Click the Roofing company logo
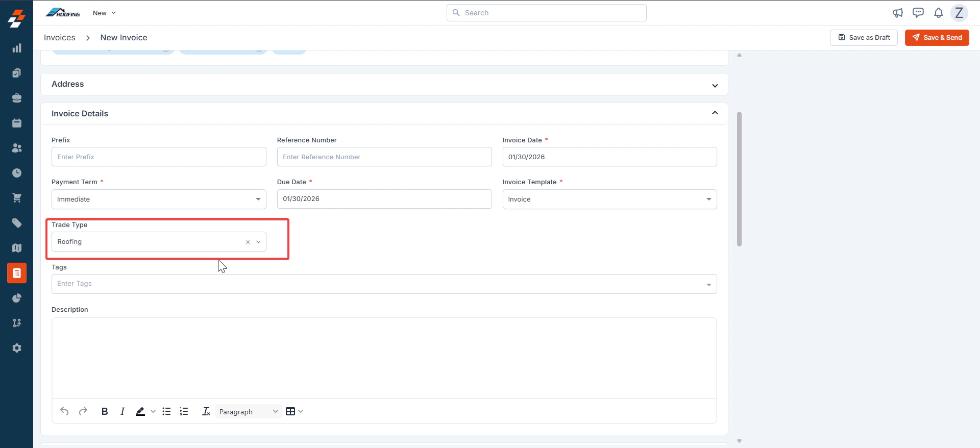980x448 pixels. (x=63, y=13)
